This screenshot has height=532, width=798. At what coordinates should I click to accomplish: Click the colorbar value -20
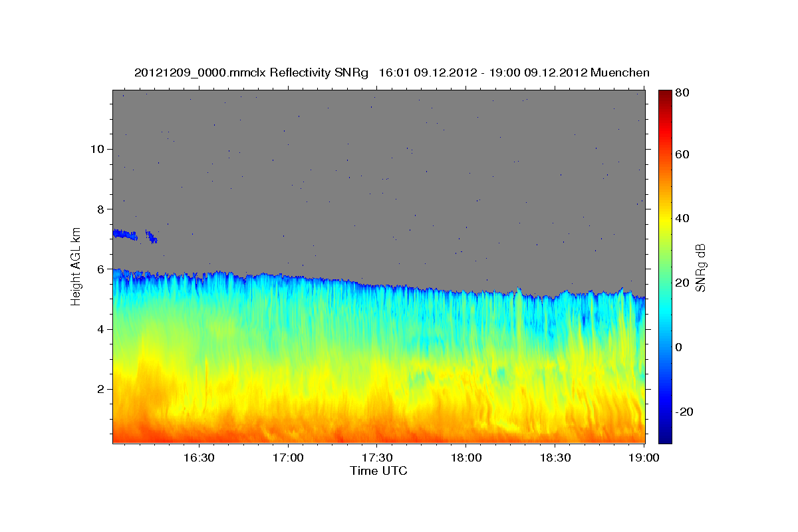685,412
